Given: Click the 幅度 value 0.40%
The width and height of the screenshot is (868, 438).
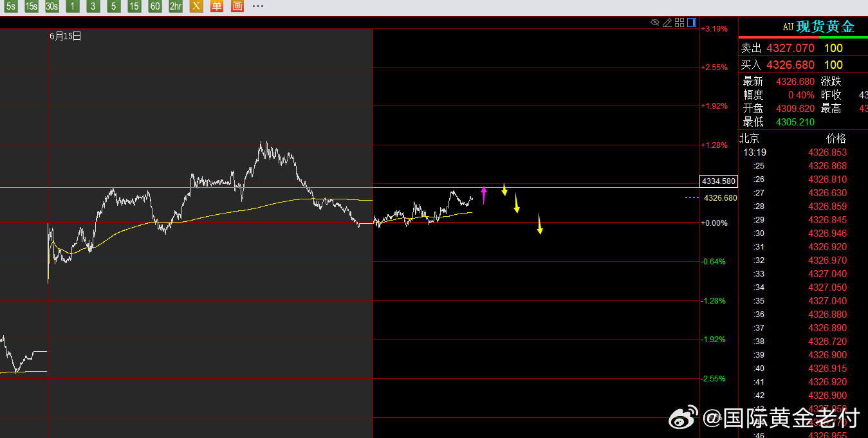Looking at the screenshot, I should [x=801, y=95].
